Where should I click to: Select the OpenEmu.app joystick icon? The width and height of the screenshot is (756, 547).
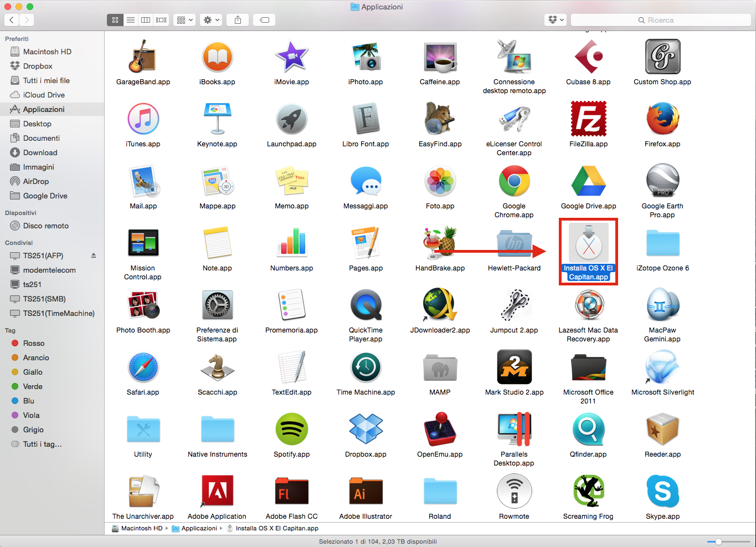(x=440, y=429)
